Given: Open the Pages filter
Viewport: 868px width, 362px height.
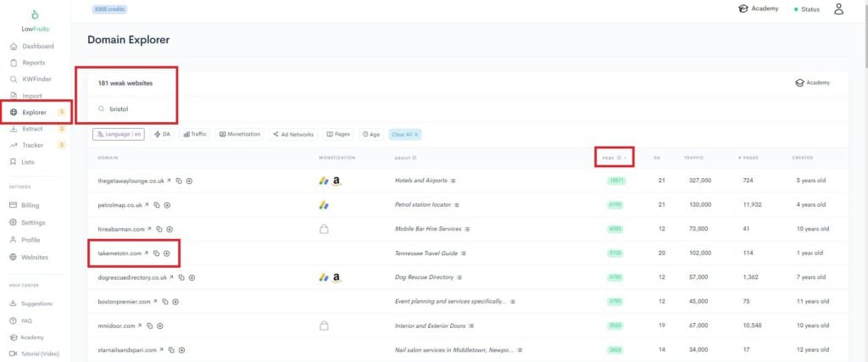Looking at the screenshot, I should [338, 135].
